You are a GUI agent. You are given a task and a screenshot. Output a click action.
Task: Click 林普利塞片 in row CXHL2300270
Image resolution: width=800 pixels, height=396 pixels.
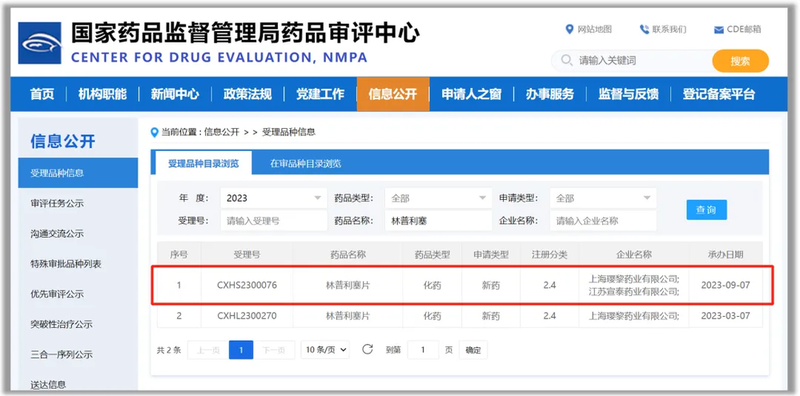coord(348,316)
